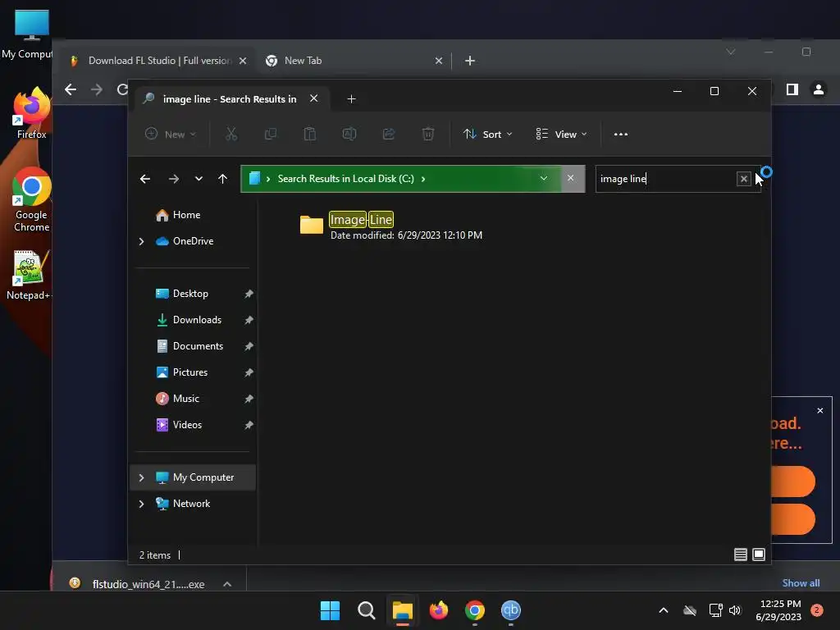Close the New Tab Chrome tab
The width and height of the screenshot is (840, 630).
tap(439, 61)
